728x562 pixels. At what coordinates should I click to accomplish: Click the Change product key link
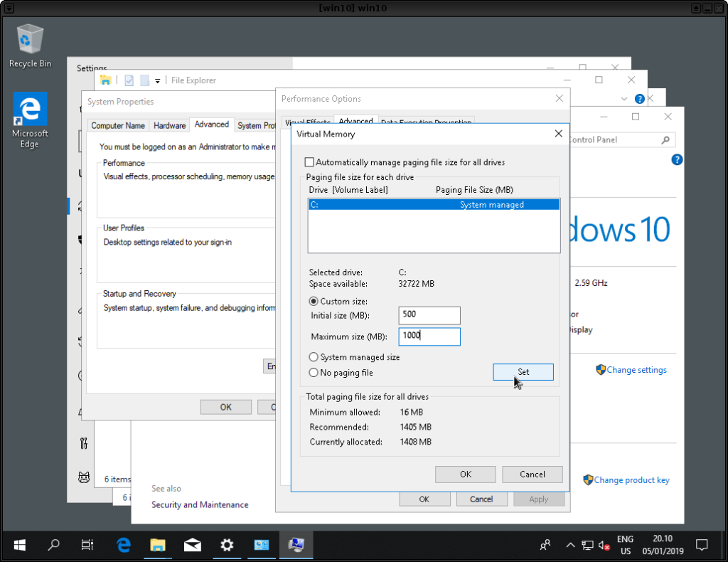click(631, 480)
